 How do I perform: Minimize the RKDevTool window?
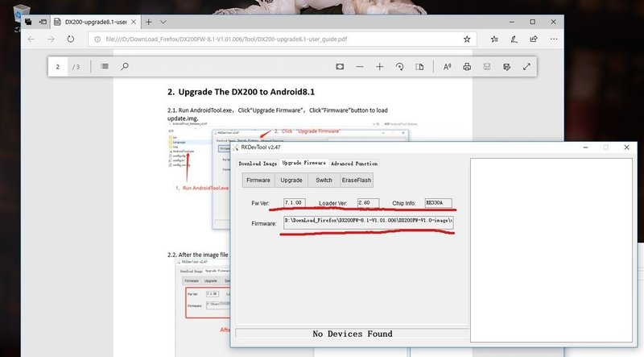pyautogui.click(x=585, y=147)
